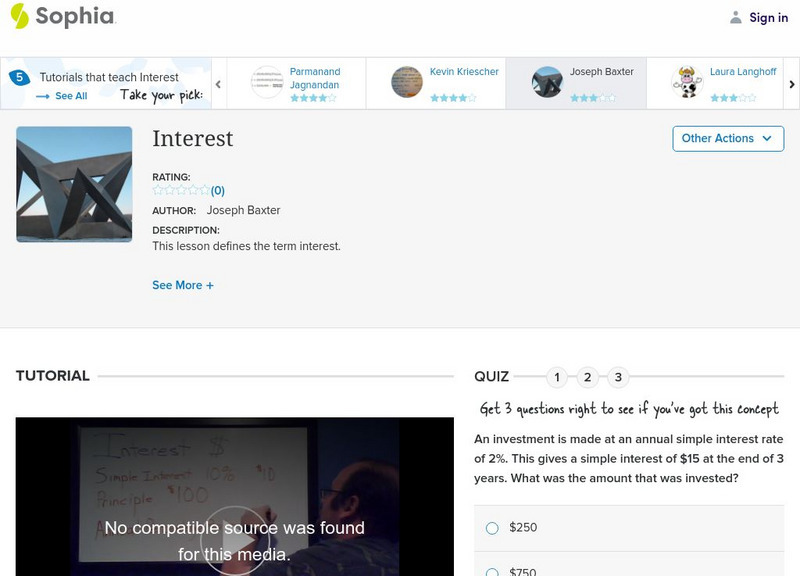Go to next tutorials with right arrow

pos(792,84)
